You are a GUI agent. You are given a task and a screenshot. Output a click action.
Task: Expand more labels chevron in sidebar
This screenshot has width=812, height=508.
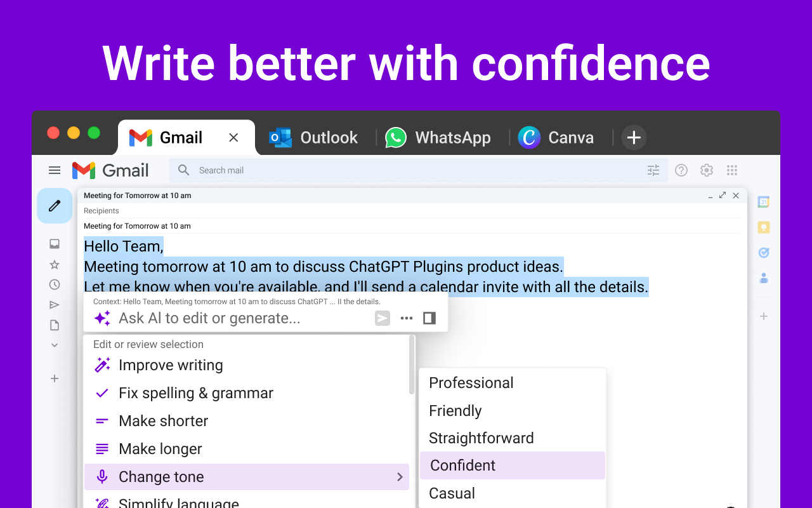point(55,345)
